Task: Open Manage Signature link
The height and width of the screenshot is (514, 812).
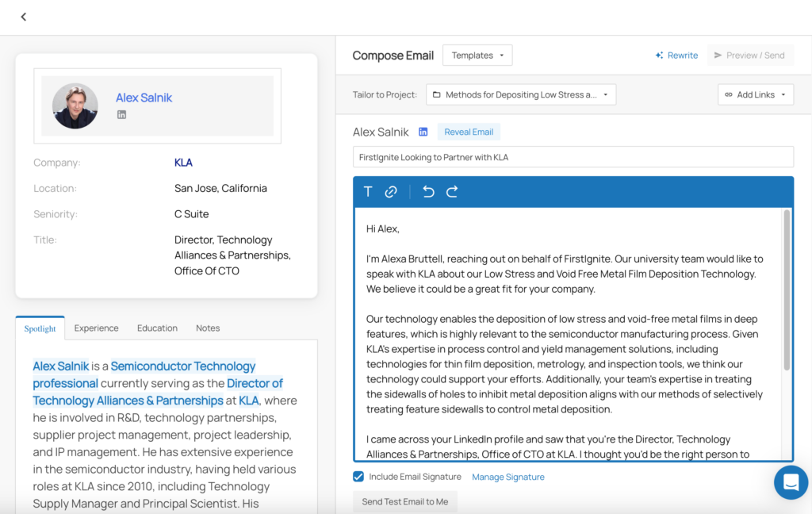Action: coord(507,477)
